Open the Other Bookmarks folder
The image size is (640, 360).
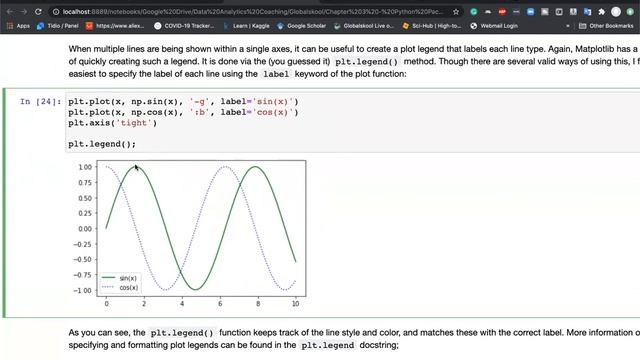click(606, 26)
